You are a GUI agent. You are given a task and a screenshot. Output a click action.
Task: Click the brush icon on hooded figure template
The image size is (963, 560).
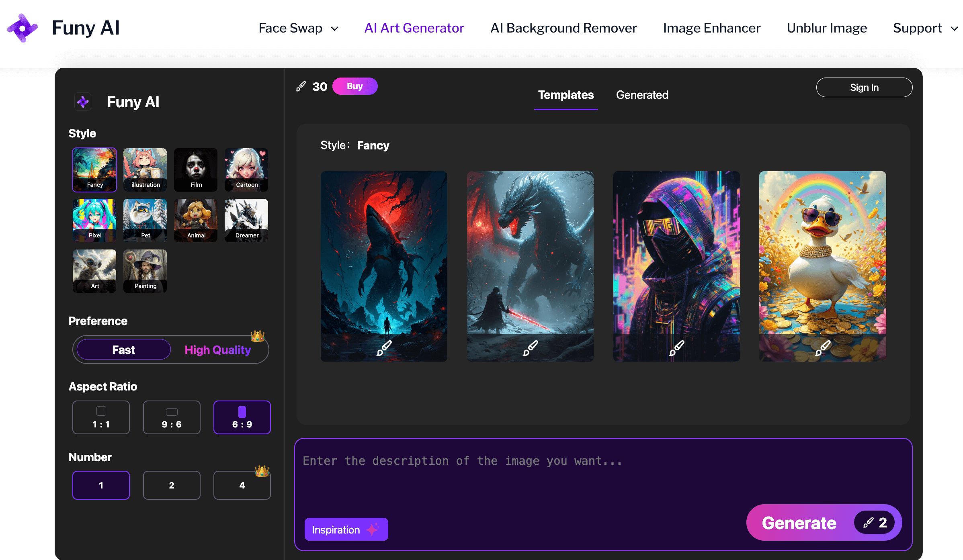coord(676,347)
